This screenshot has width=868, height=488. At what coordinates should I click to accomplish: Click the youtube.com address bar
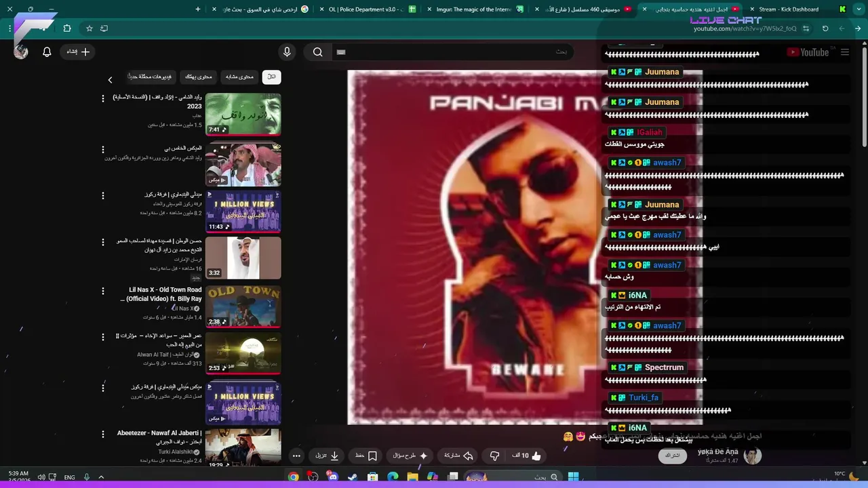pos(745,28)
